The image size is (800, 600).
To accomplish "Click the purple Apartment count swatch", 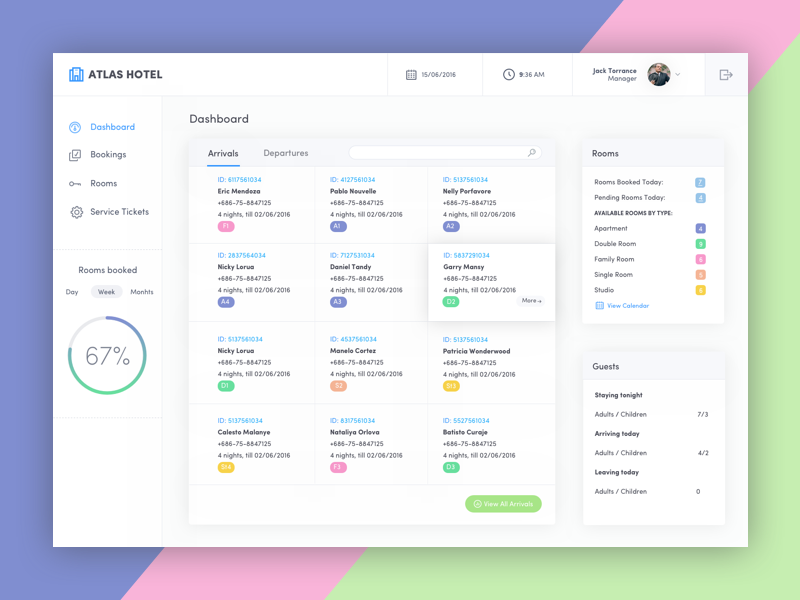I will [700, 229].
